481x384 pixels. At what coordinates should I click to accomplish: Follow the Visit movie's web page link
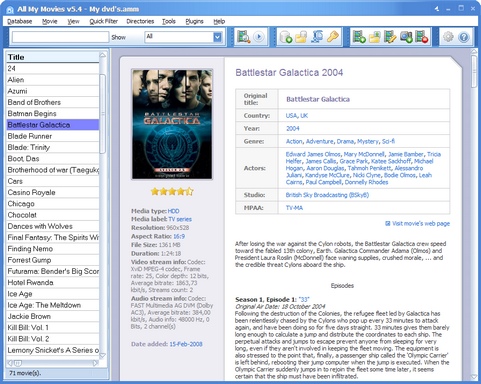[421, 223]
